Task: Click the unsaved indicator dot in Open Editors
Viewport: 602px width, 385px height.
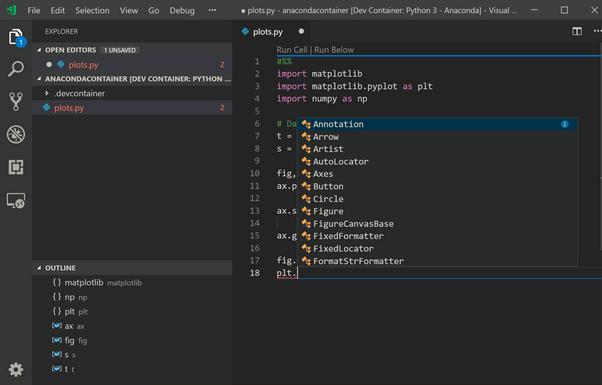Action: [49, 64]
